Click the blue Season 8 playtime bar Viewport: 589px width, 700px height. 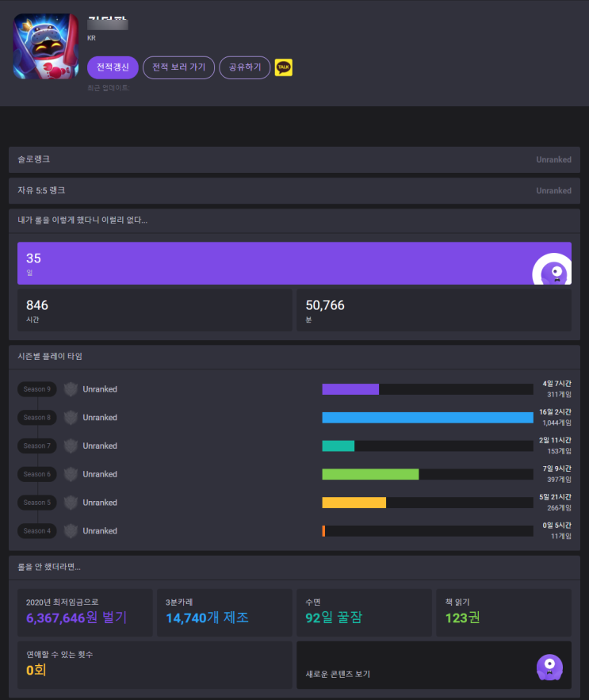(x=428, y=418)
